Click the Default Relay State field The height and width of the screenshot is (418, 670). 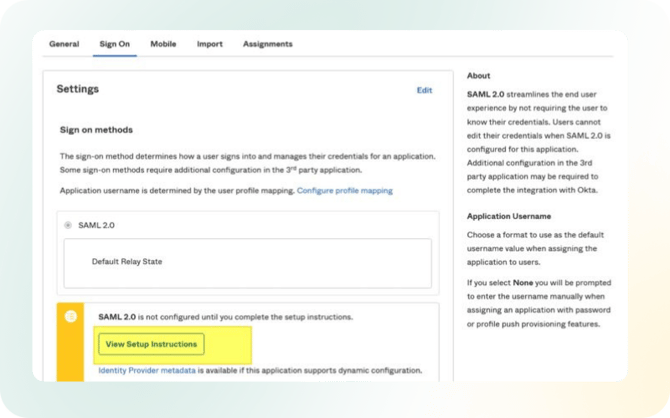(248, 263)
